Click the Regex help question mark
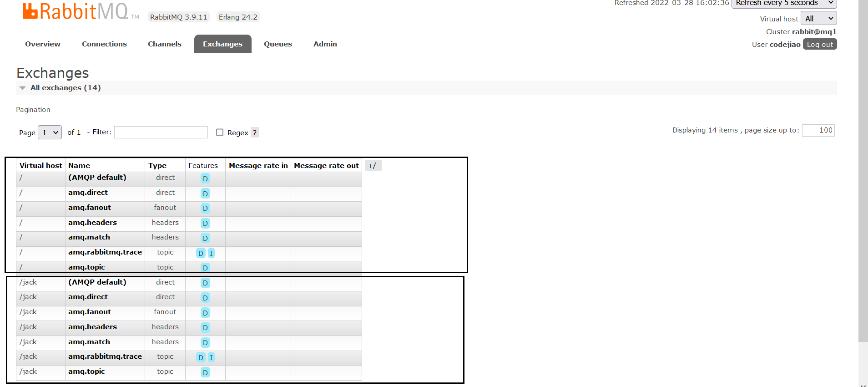 click(255, 132)
